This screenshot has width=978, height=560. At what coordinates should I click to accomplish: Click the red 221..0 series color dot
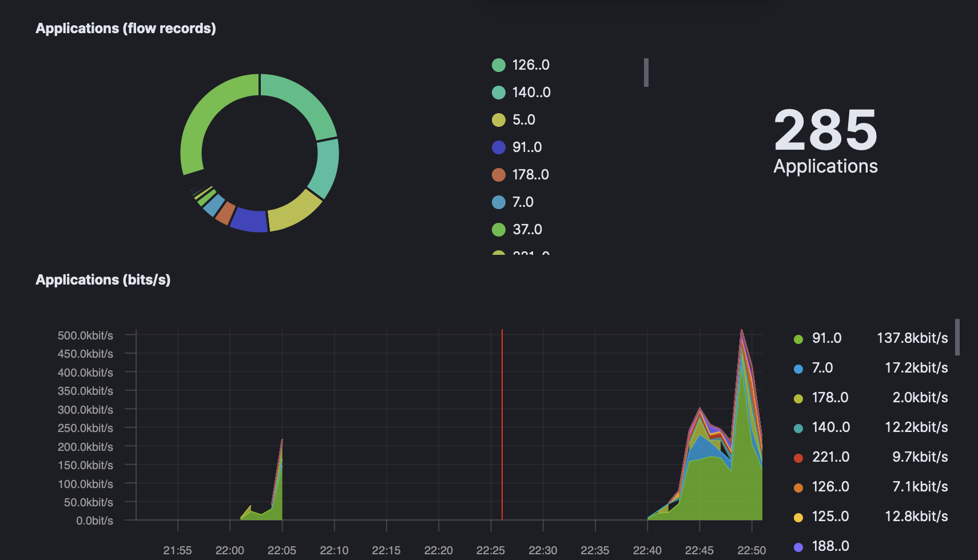(798, 457)
